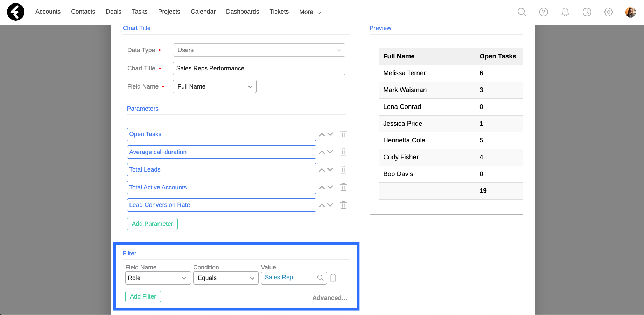Move Total Leads parameter up
This screenshot has height=315, width=644.
point(322,170)
